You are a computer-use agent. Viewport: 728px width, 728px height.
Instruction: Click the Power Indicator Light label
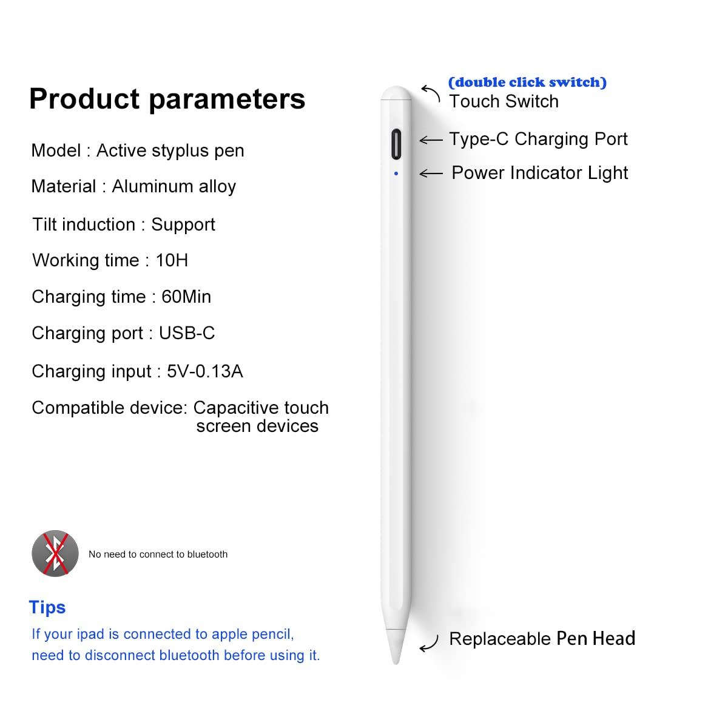pos(540,174)
